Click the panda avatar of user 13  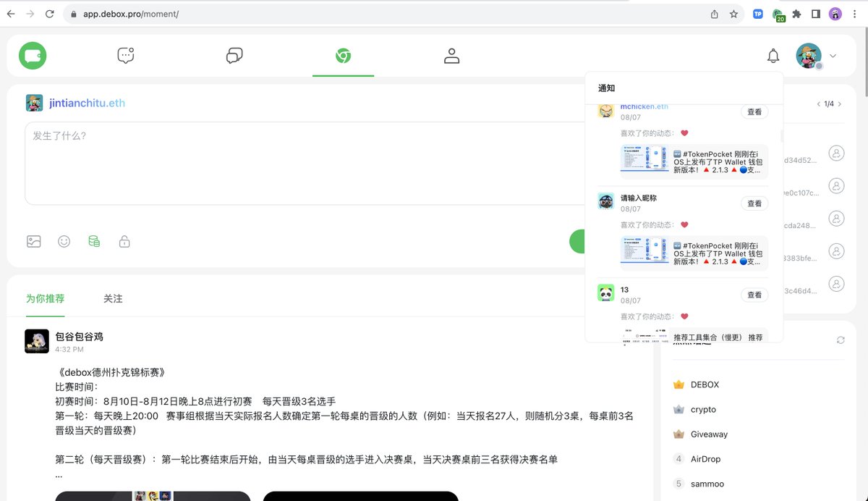(x=606, y=292)
